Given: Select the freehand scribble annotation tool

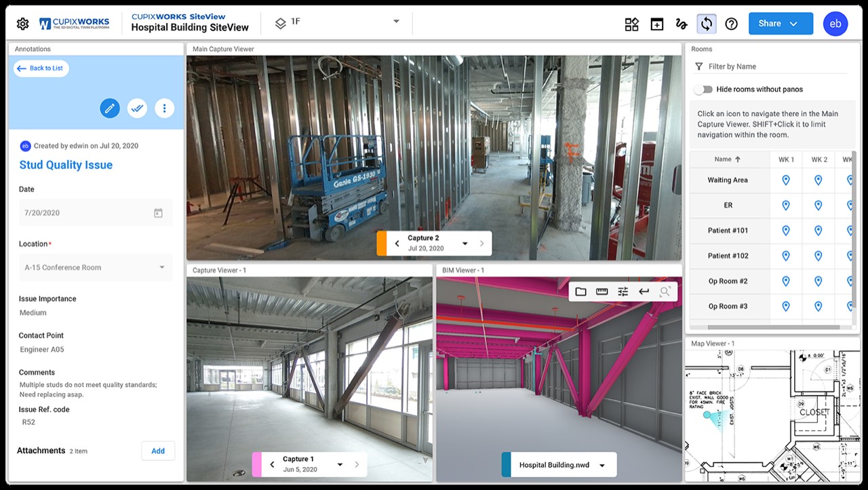Looking at the screenshot, I should (682, 24).
